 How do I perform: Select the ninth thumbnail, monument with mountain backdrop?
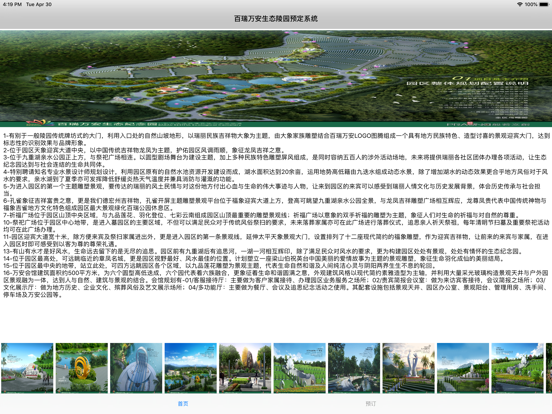point(463,368)
